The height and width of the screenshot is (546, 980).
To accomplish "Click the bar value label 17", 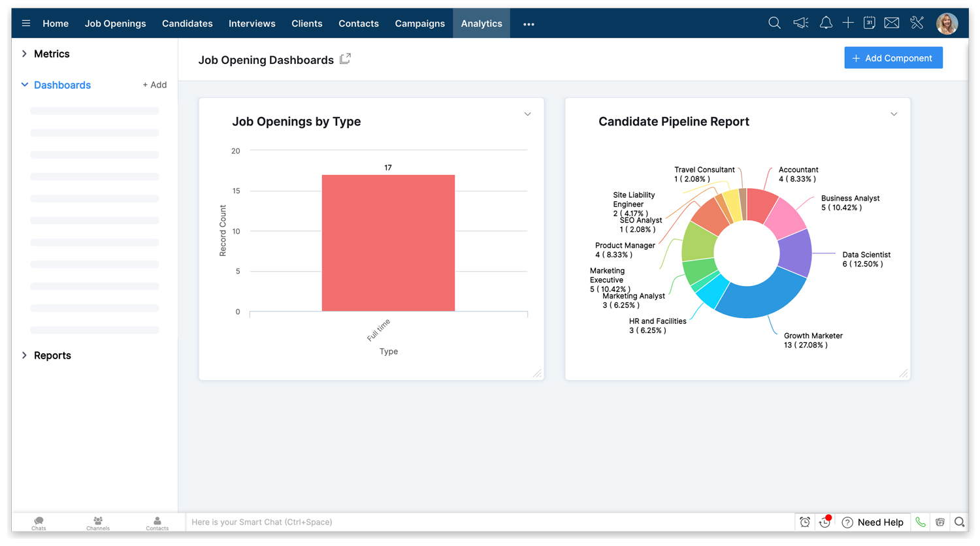I will coord(388,168).
